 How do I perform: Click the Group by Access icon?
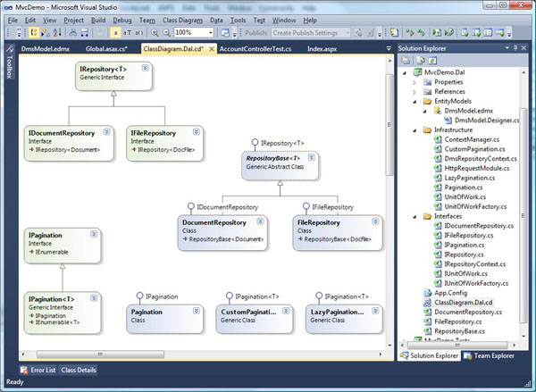46,32
